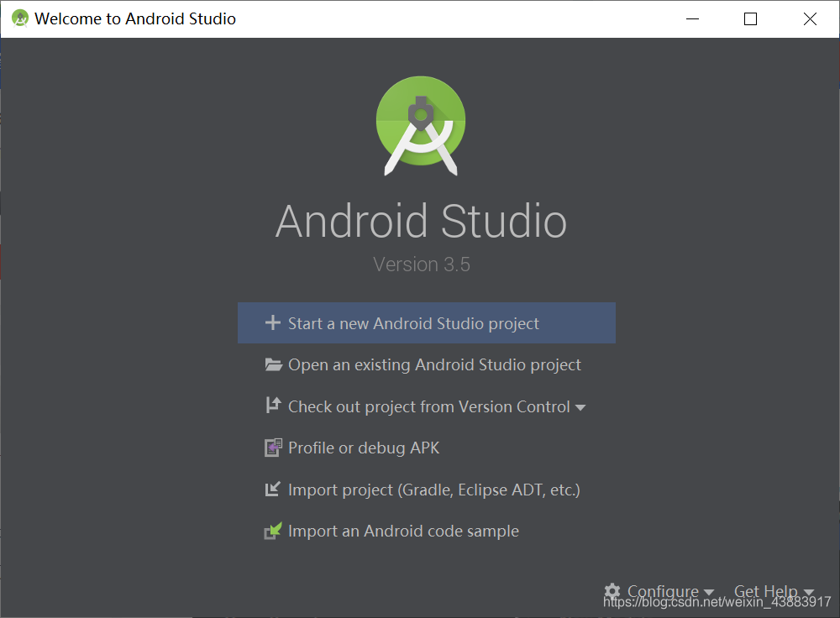Screen dimensions: 840x618
Task: Click the Android Studio title heading
Action: [421, 221]
